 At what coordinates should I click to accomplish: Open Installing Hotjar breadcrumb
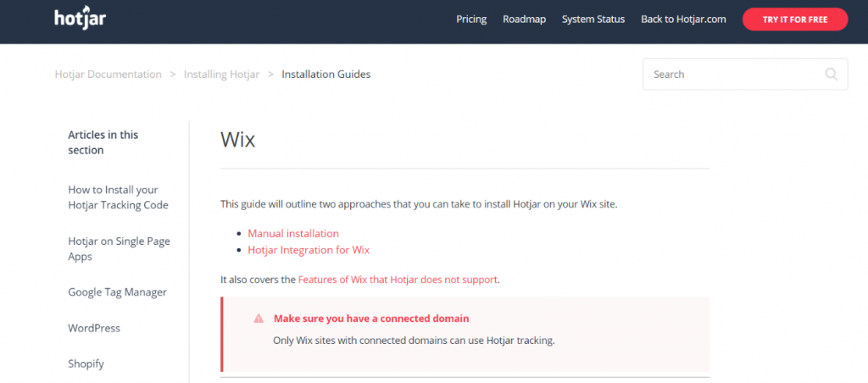tap(221, 75)
